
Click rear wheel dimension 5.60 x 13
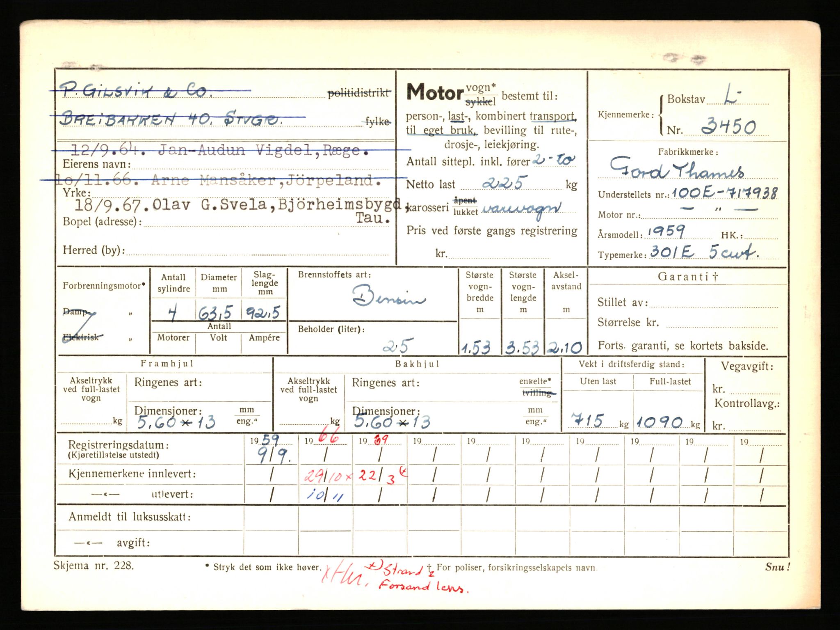(392, 421)
